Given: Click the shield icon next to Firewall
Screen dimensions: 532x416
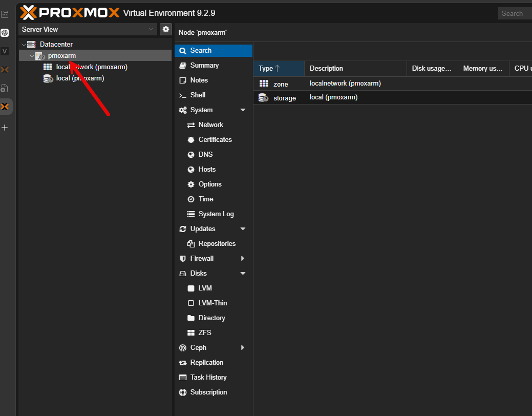Looking at the screenshot, I should pos(182,259).
